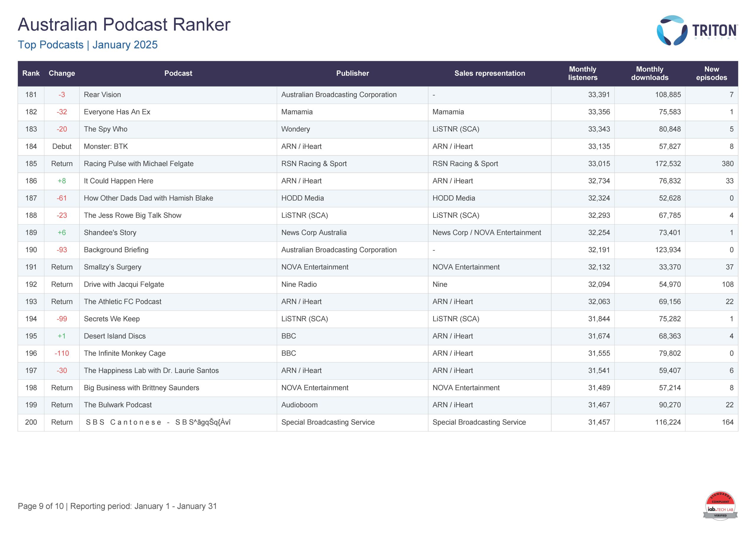Click the Monthly listeners column header
This screenshot has width=756, height=534.
pyautogui.click(x=582, y=73)
